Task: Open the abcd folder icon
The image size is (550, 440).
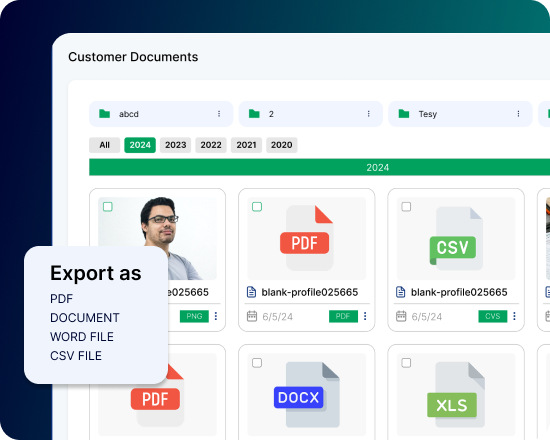Action: tap(105, 114)
